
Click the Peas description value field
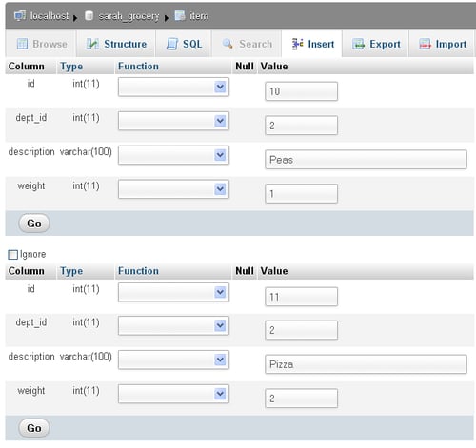pyautogui.click(x=366, y=160)
